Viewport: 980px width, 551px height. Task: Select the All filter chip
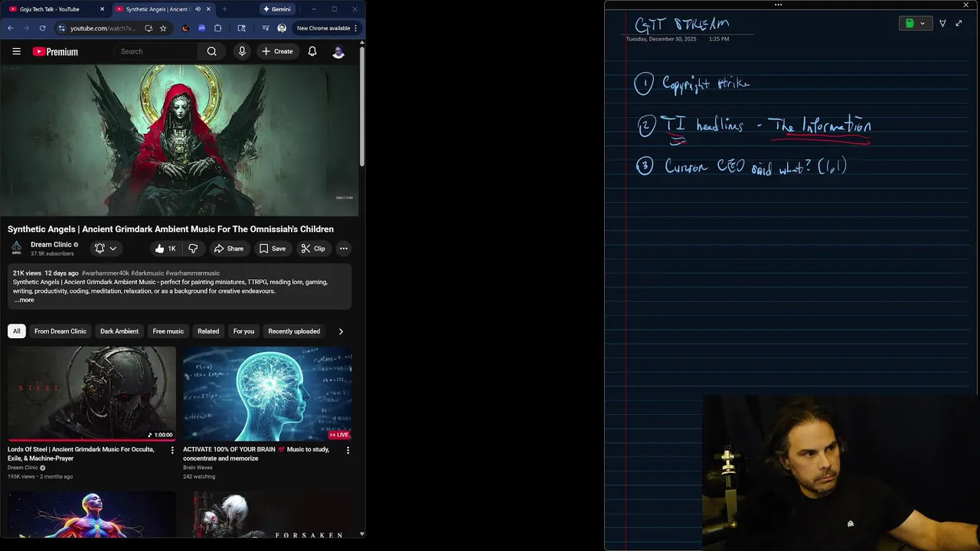pyautogui.click(x=16, y=331)
